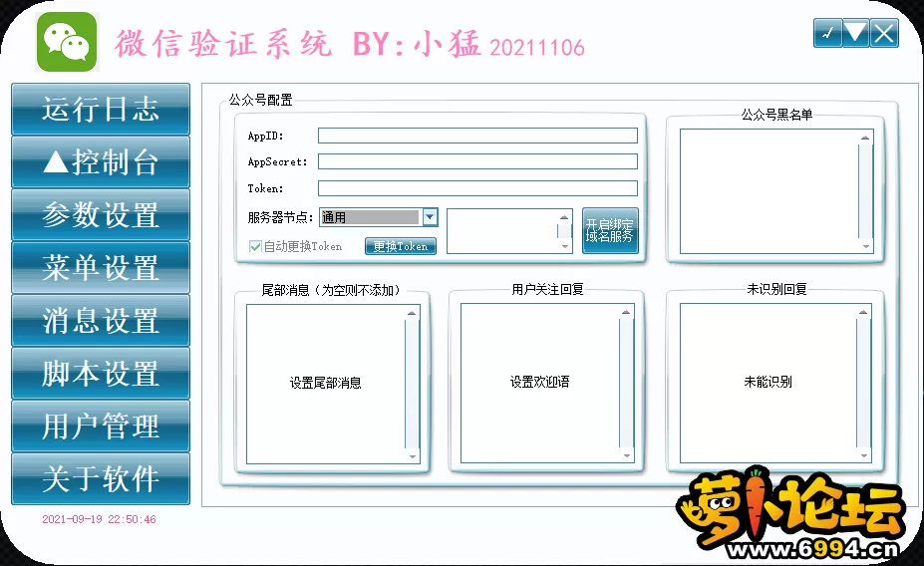Expand the 服务器节点 dropdown arrow
Image resolution: width=924 pixels, height=566 pixels.
click(x=431, y=217)
